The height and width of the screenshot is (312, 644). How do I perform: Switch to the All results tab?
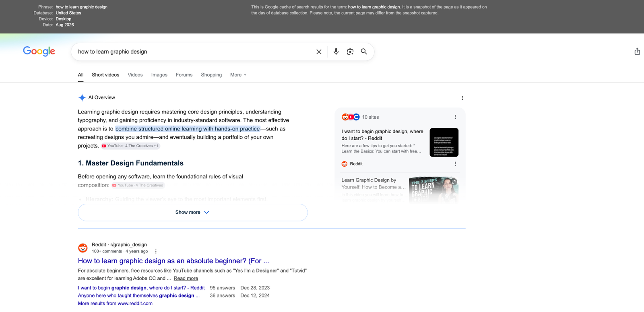80,75
